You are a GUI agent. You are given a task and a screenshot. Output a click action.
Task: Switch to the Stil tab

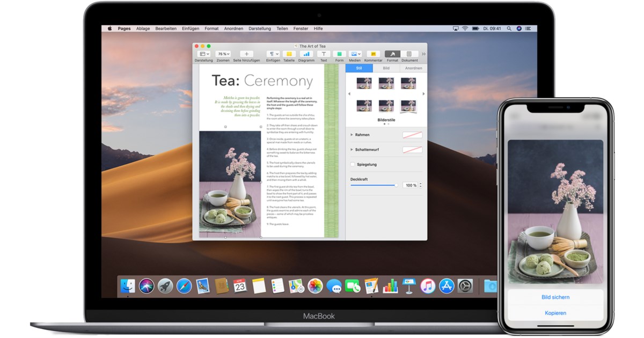pyautogui.click(x=359, y=68)
